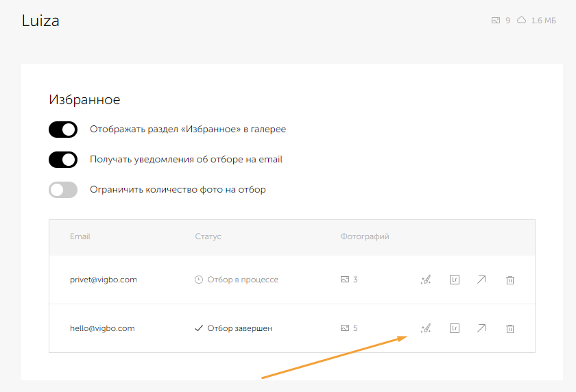
Task: Turn off email notifications about selection
Action: [63, 160]
